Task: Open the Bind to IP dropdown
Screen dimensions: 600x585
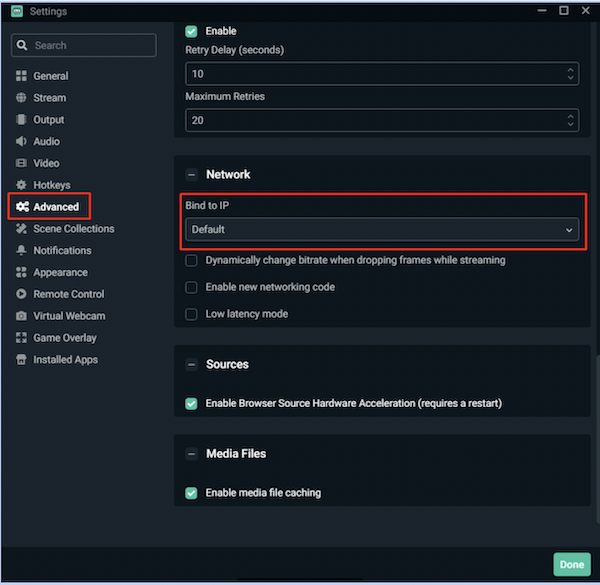Action: tap(382, 230)
